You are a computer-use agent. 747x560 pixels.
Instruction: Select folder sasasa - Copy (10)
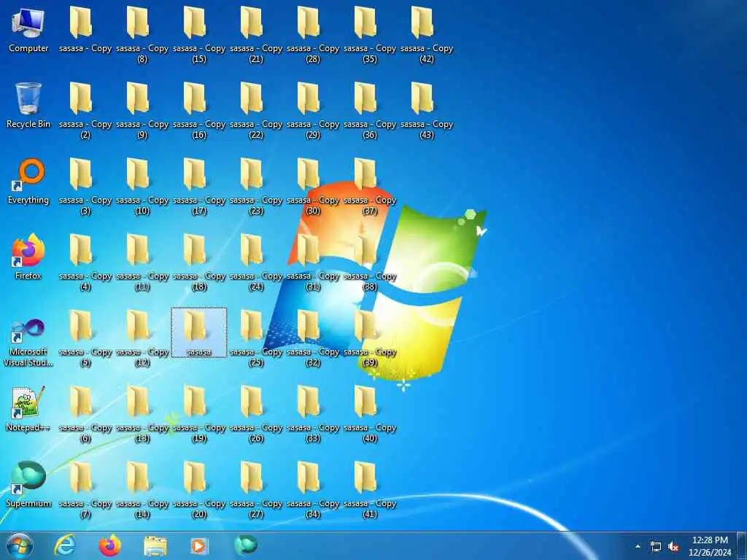pyautogui.click(x=142, y=186)
